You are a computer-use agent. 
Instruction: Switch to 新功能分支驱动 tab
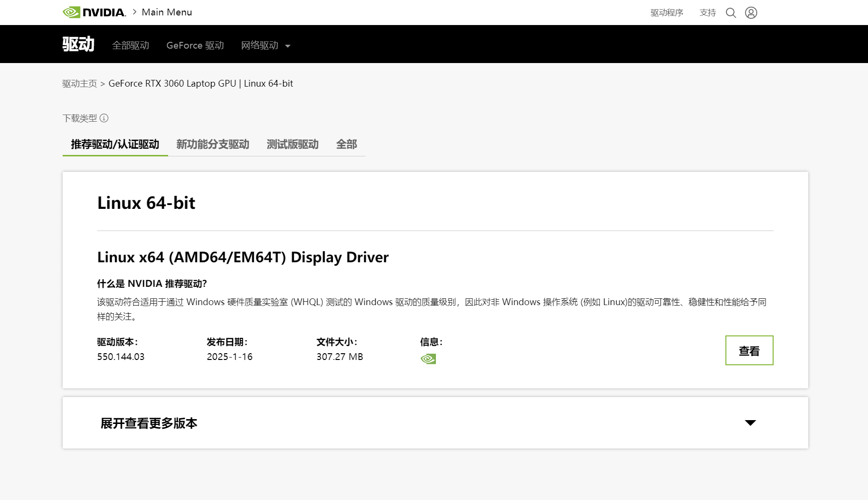(213, 144)
